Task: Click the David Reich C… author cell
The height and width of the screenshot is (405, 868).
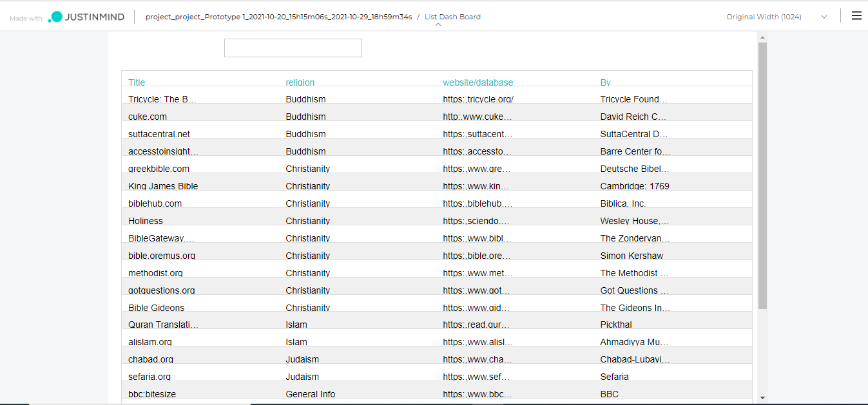Action: (x=633, y=117)
